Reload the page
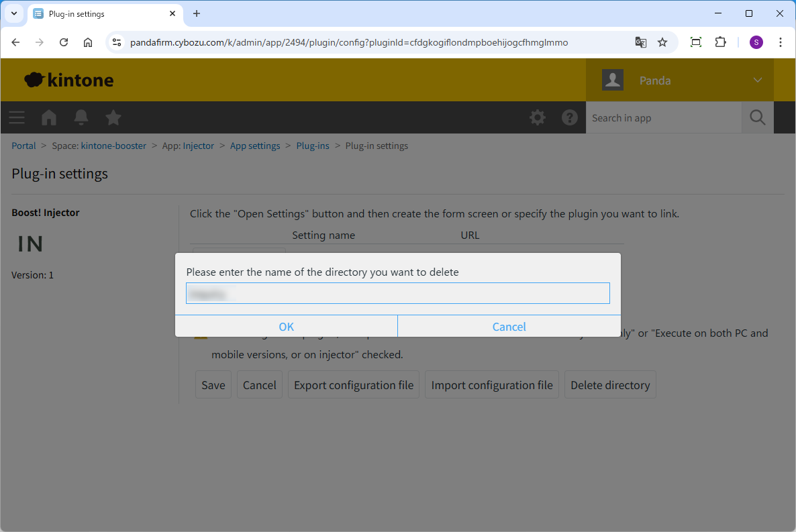 [x=64, y=42]
